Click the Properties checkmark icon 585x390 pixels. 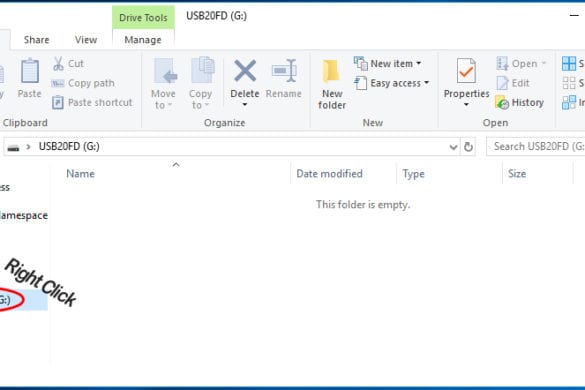point(466,71)
